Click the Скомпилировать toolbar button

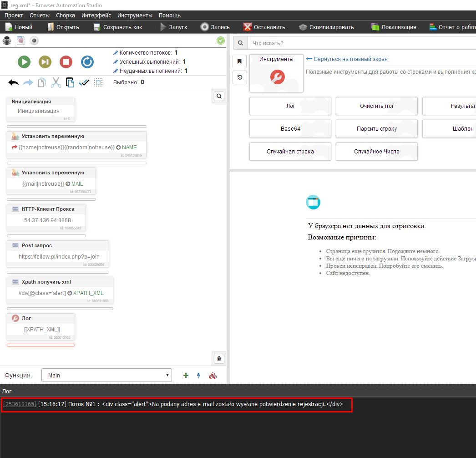coord(326,27)
